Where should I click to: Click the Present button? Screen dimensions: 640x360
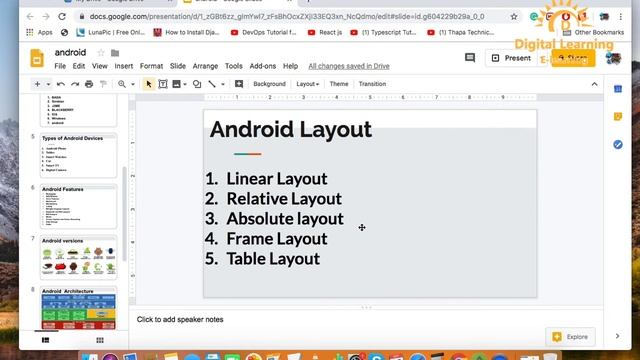coord(511,58)
